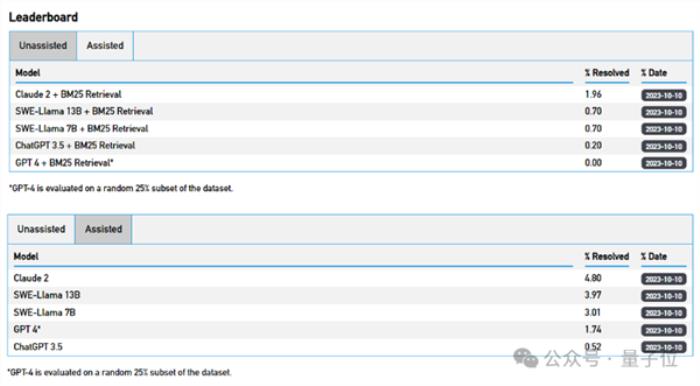Click date badge for assisted Claude 2 row
This screenshot has width=700, height=386.
(x=664, y=279)
